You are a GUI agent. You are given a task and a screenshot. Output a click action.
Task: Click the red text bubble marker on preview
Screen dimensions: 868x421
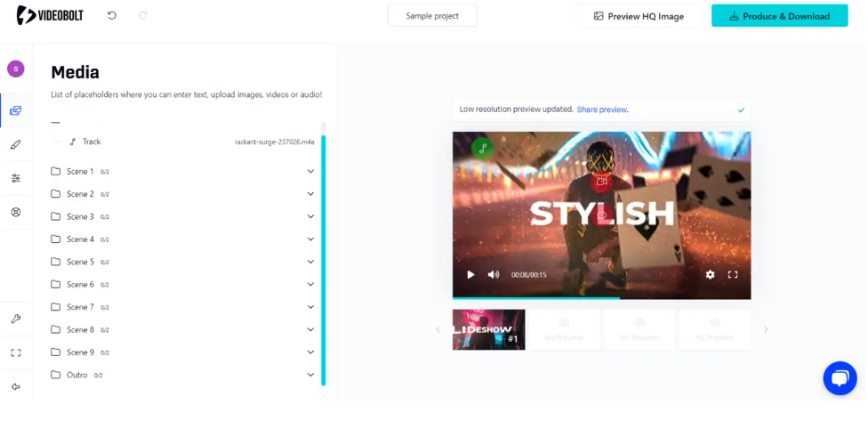(x=602, y=215)
